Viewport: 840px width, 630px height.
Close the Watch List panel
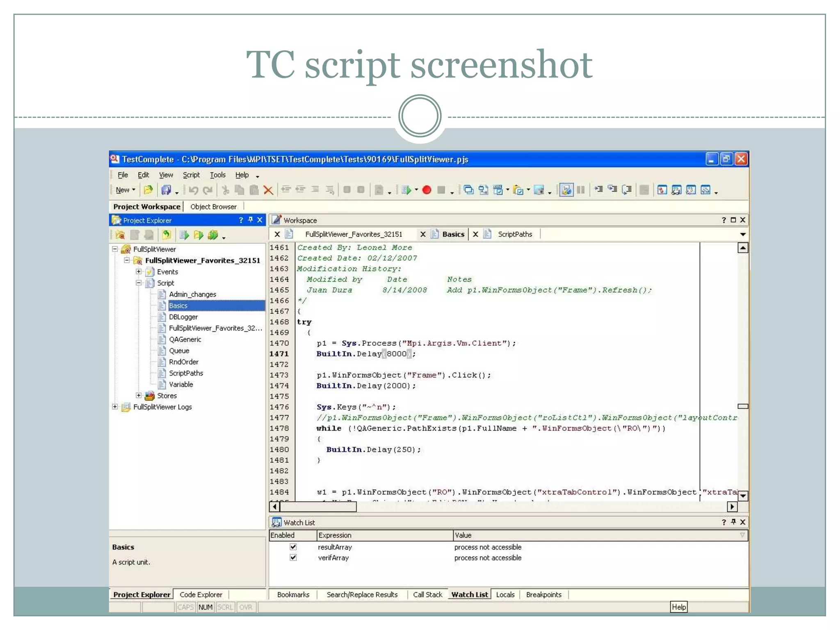coord(743,522)
